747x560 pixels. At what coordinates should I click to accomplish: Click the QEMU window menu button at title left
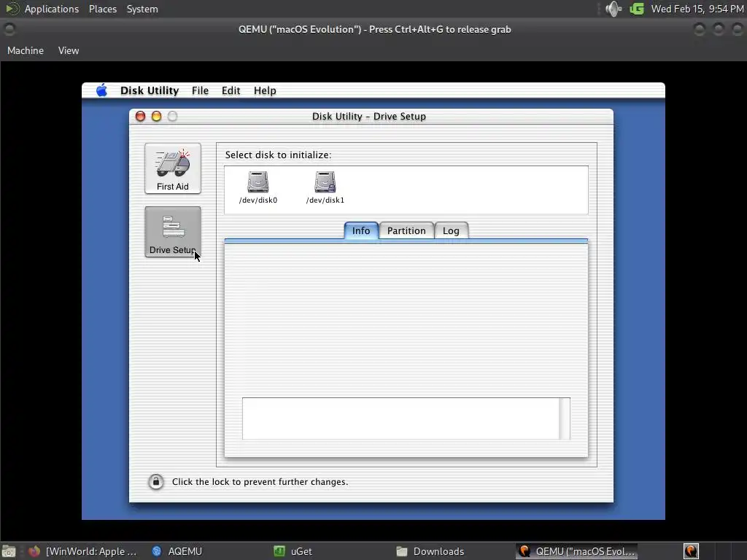pos(9,29)
